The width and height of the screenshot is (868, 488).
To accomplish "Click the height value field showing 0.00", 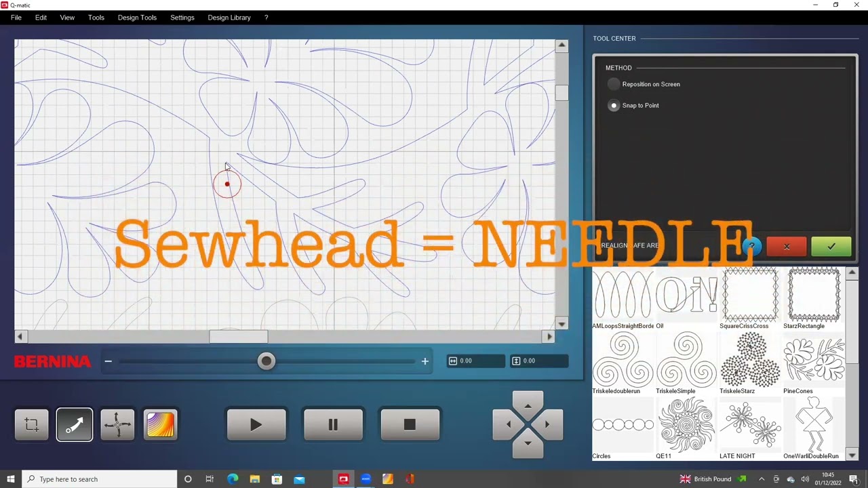I will (539, 361).
